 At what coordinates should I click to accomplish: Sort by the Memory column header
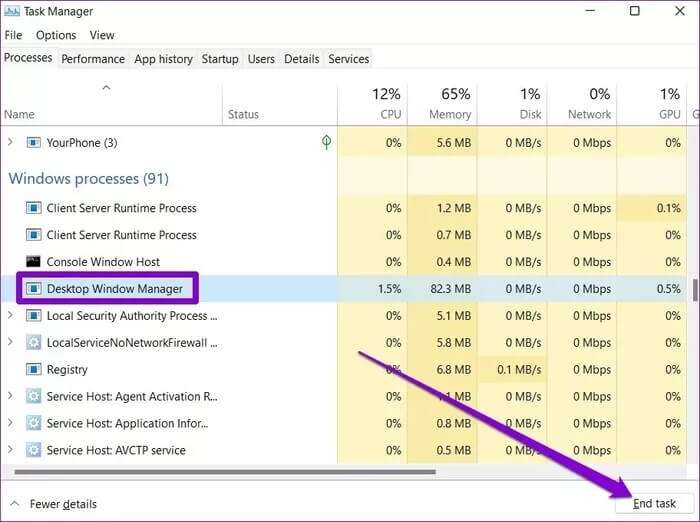click(442, 104)
